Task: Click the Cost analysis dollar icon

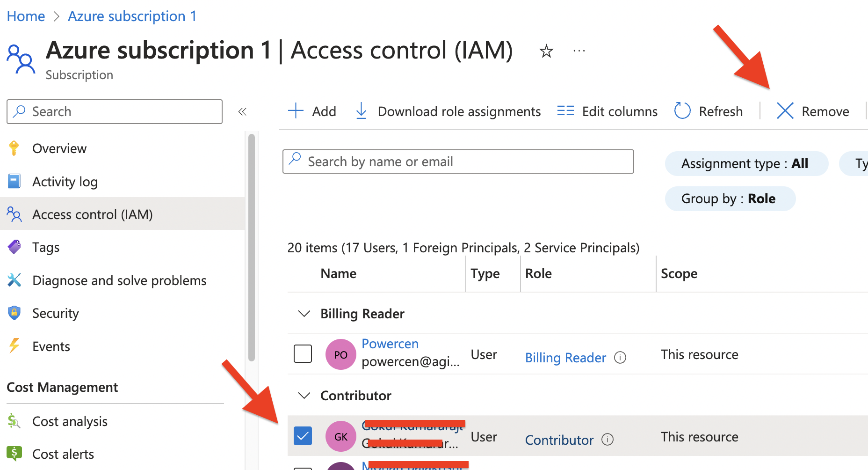Action: [x=14, y=421]
